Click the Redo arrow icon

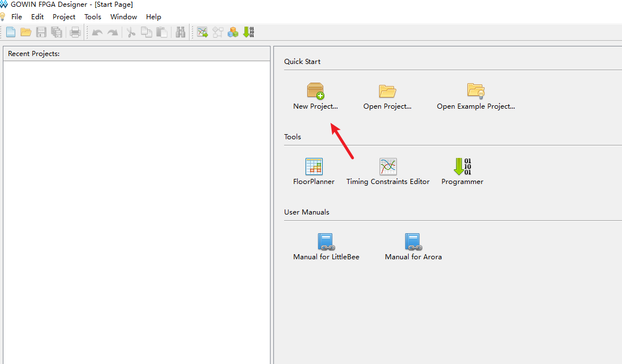coord(113,32)
